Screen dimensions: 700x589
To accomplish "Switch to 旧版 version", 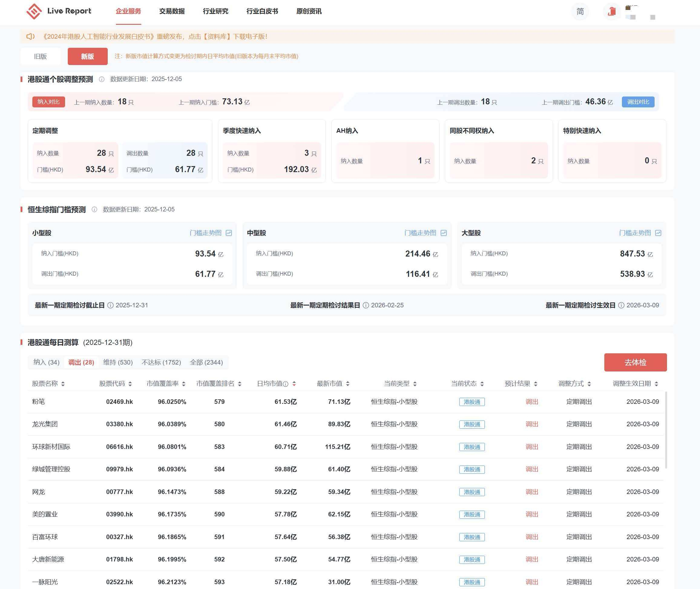I will 41,56.
